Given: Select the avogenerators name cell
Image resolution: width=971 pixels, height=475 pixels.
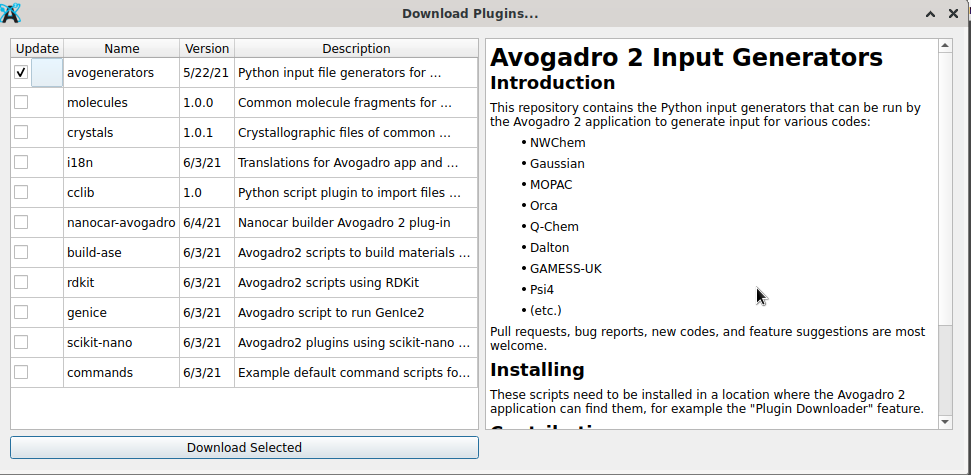Looking at the screenshot, I should pos(121,72).
